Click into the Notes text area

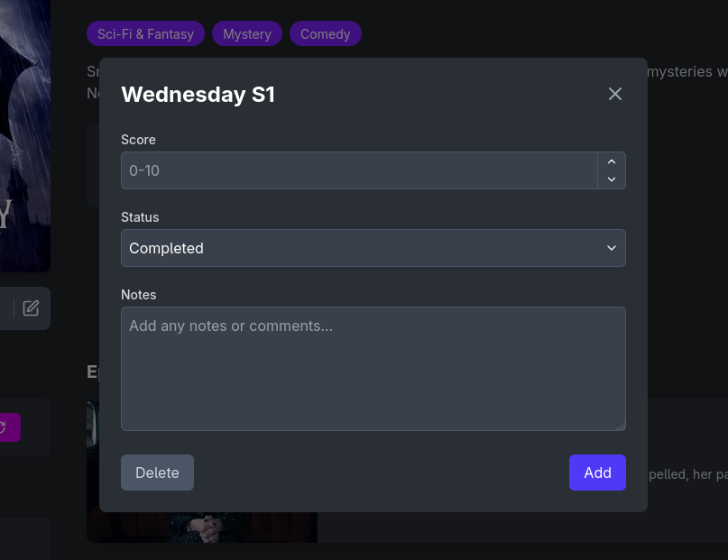coord(373,369)
